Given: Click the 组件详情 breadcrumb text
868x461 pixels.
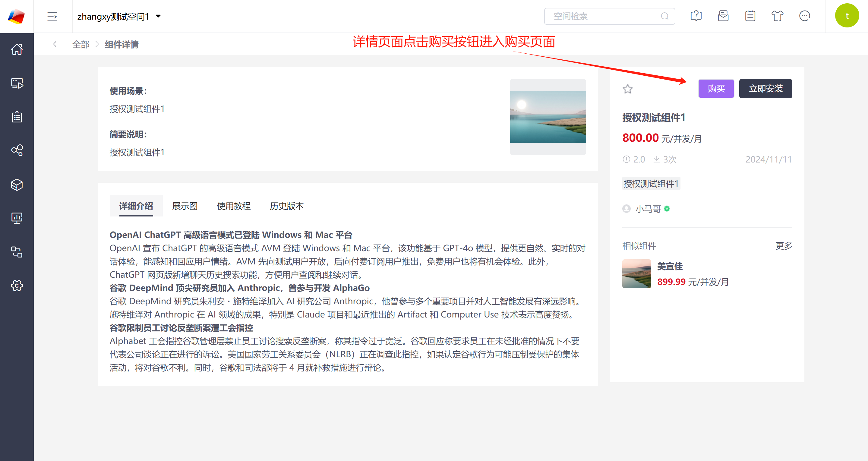Looking at the screenshot, I should (x=122, y=45).
